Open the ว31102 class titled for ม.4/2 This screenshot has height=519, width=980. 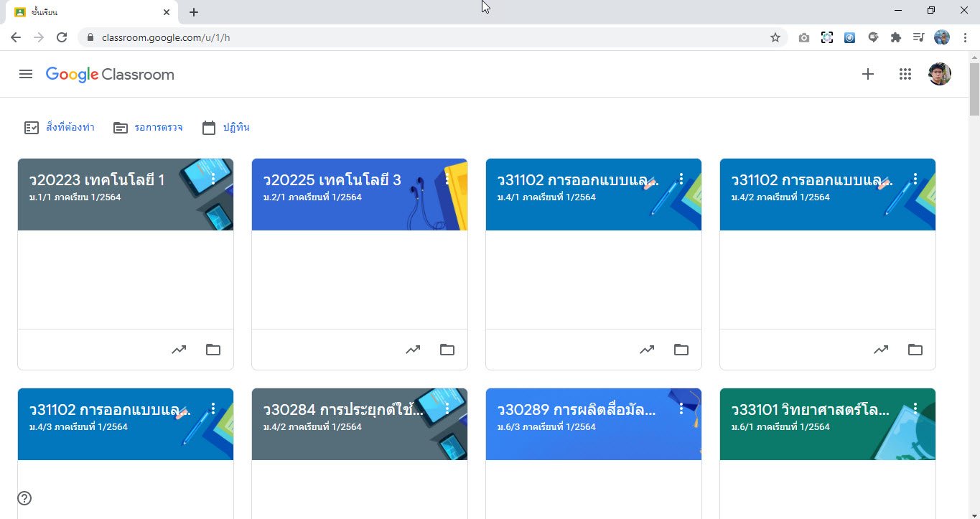(x=812, y=179)
